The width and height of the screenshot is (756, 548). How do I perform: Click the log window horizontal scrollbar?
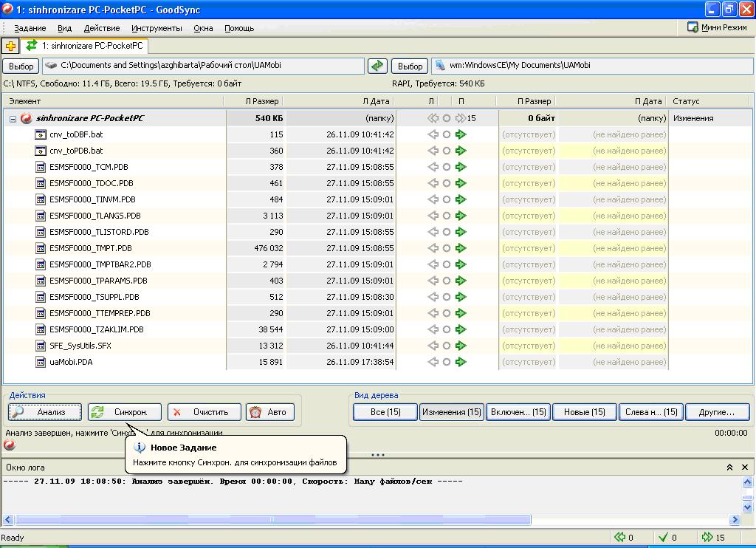coord(273,519)
